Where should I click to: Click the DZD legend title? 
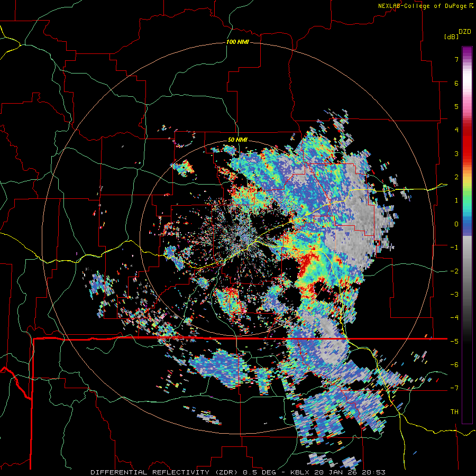tap(464, 32)
